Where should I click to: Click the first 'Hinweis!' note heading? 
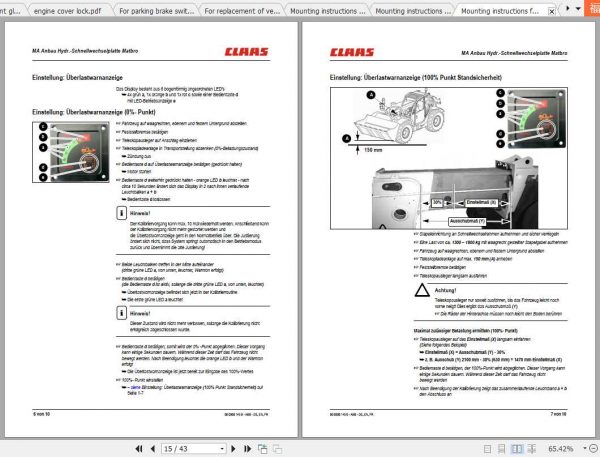click(x=140, y=213)
